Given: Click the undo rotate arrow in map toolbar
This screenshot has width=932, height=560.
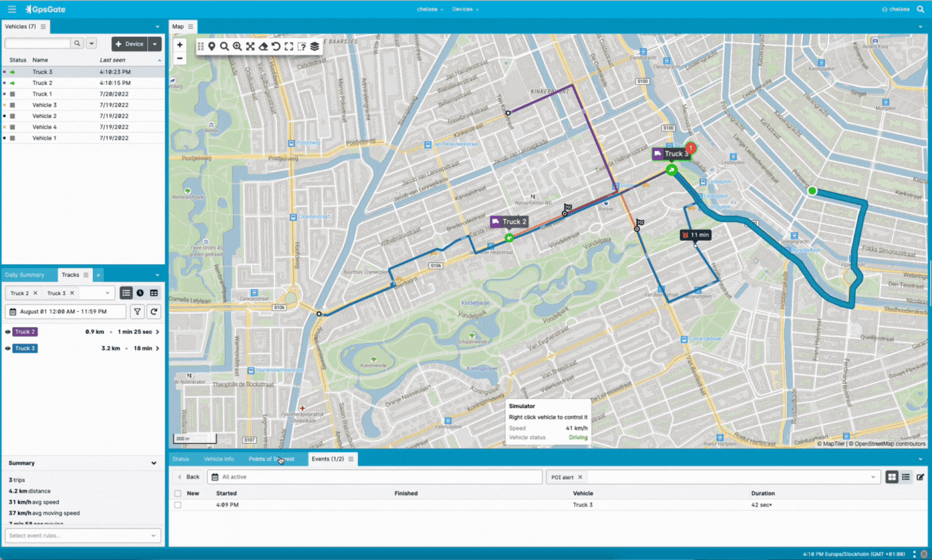Looking at the screenshot, I should point(276,46).
